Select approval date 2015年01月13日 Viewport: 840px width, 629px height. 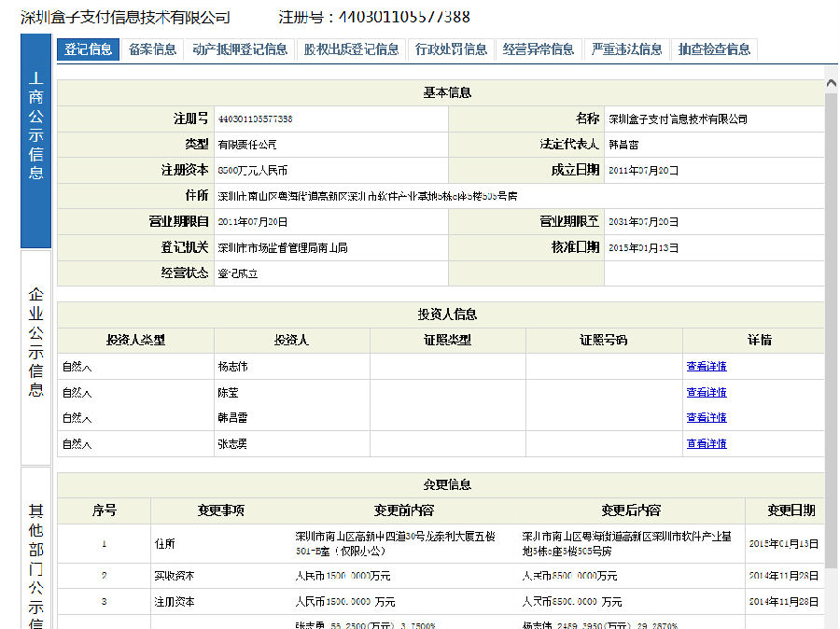[643, 247]
